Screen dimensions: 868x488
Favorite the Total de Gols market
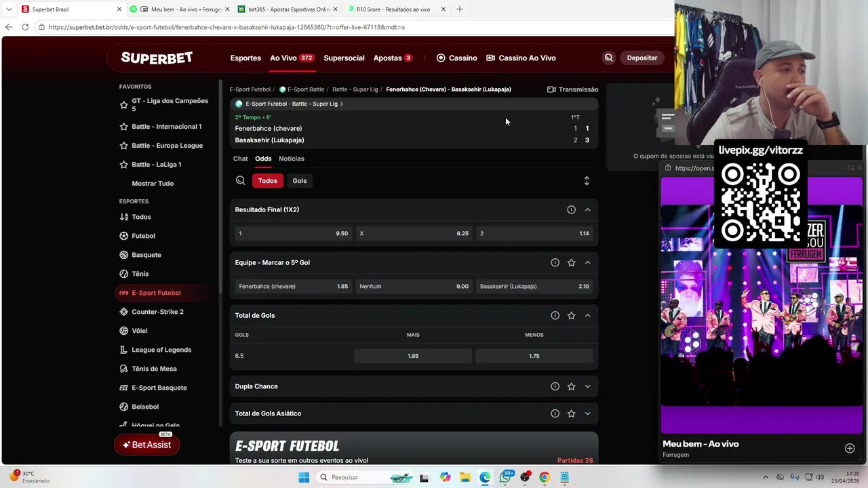(571, 315)
